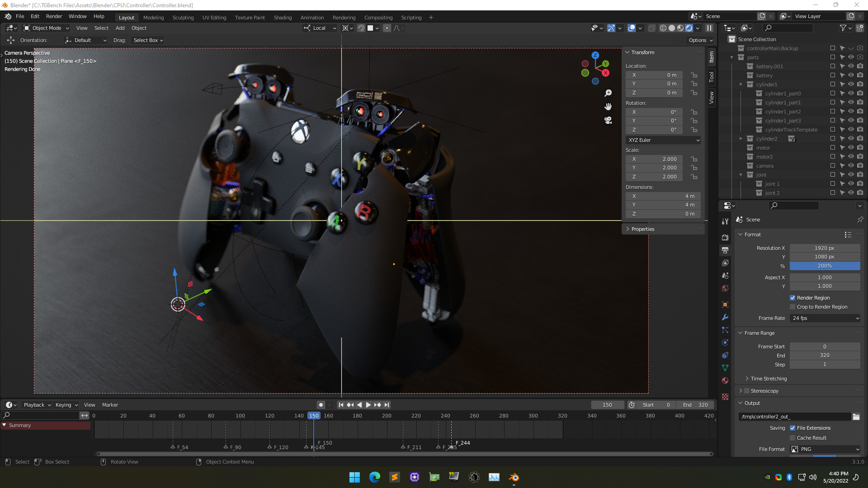868x488 pixels.
Task: Click the Scale X value field
Action: [655, 159]
